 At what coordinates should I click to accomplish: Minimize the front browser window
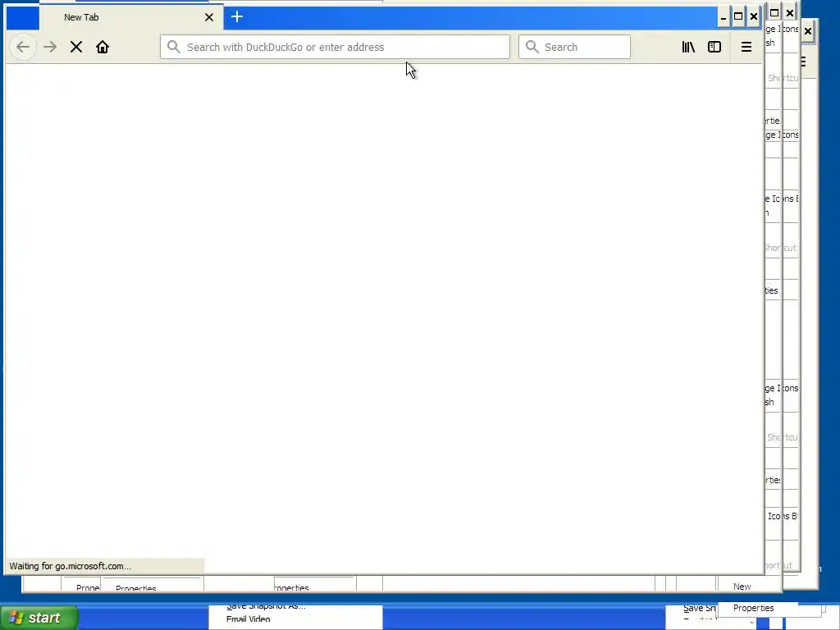[724, 17]
